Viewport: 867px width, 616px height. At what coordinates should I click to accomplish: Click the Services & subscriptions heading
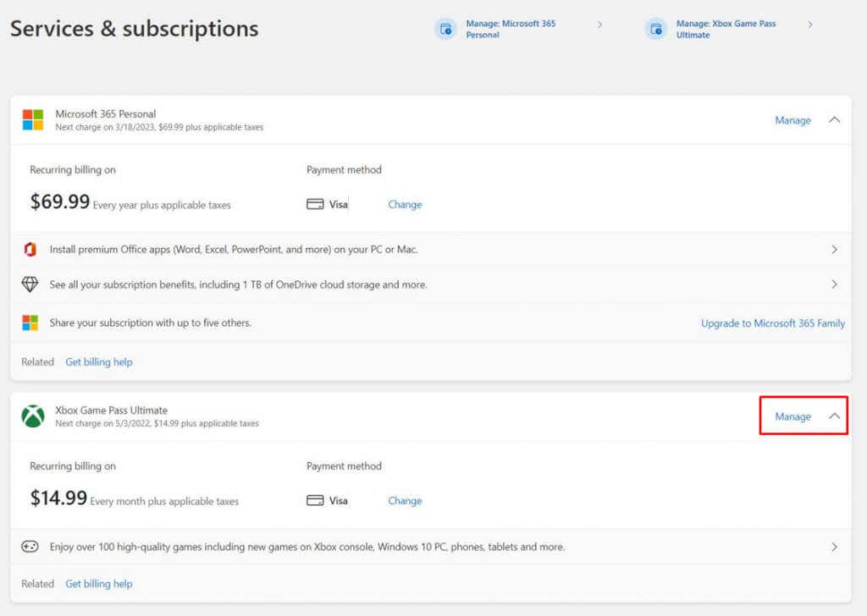(135, 29)
